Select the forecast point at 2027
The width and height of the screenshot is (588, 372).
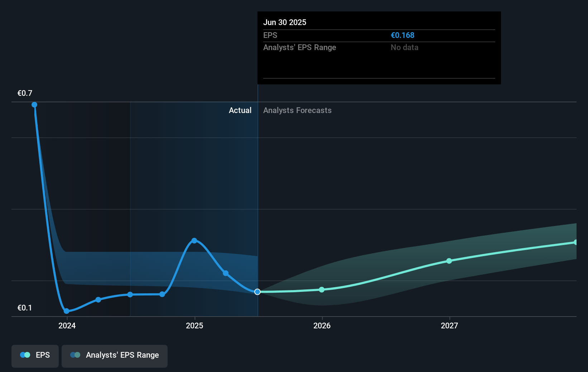[449, 261]
